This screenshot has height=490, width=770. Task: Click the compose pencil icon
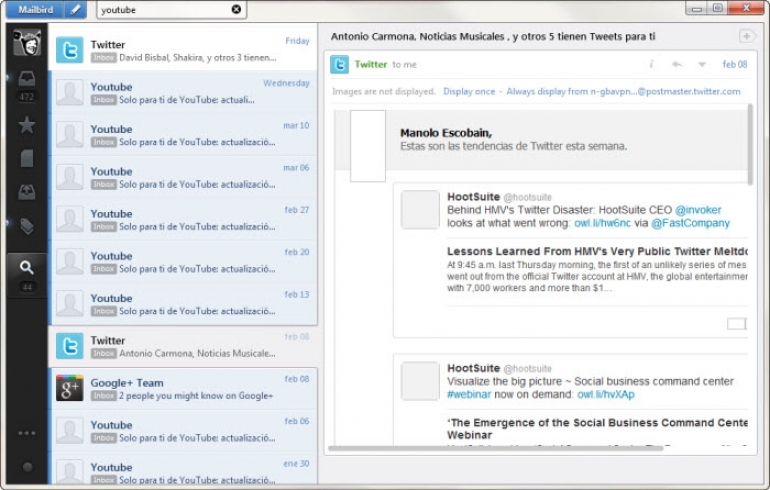click(x=75, y=9)
